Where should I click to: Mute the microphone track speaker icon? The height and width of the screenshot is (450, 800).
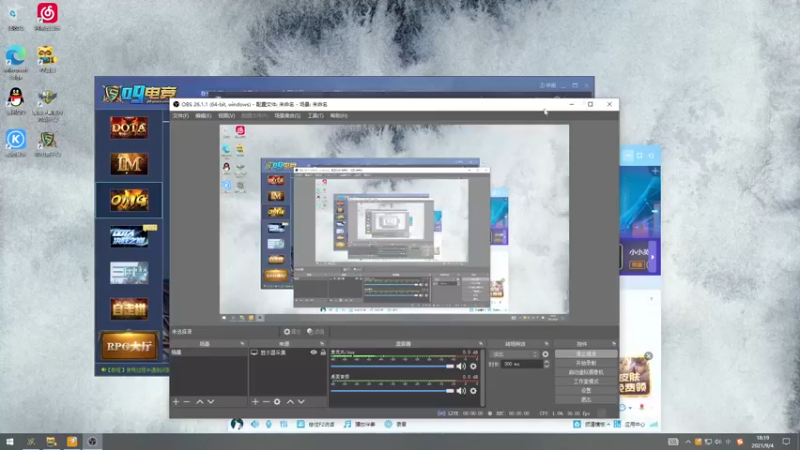click(461, 366)
